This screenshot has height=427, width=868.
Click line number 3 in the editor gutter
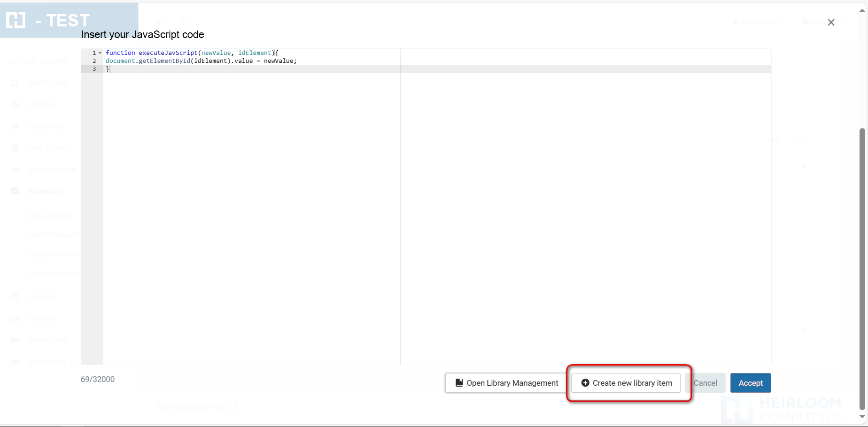coord(94,69)
